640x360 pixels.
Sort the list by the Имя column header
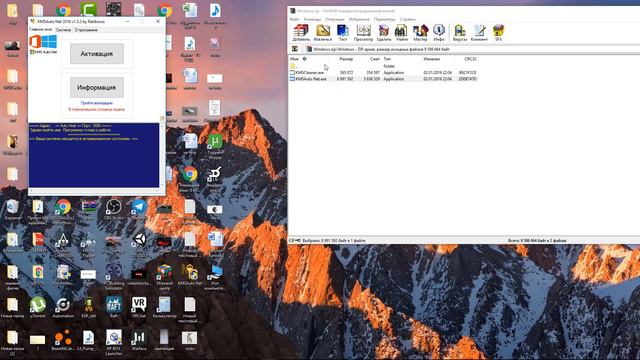click(x=294, y=59)
